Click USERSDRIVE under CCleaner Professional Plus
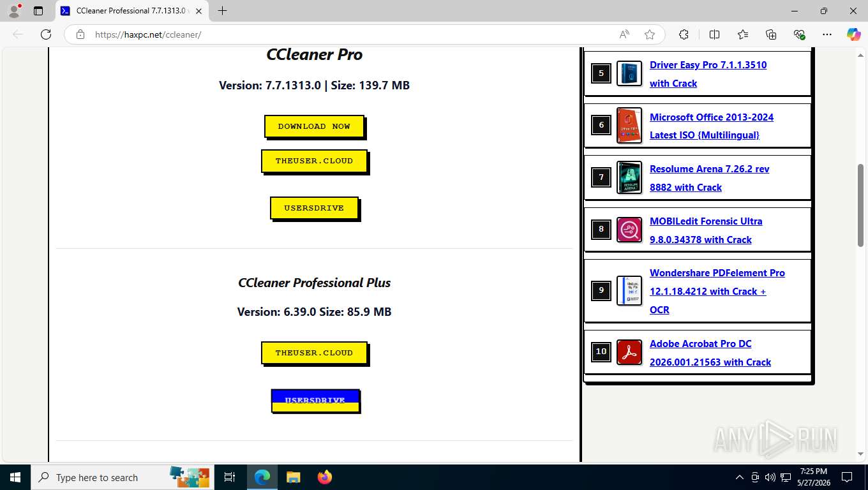Viewport: 868px width, 490px height. 315,401
